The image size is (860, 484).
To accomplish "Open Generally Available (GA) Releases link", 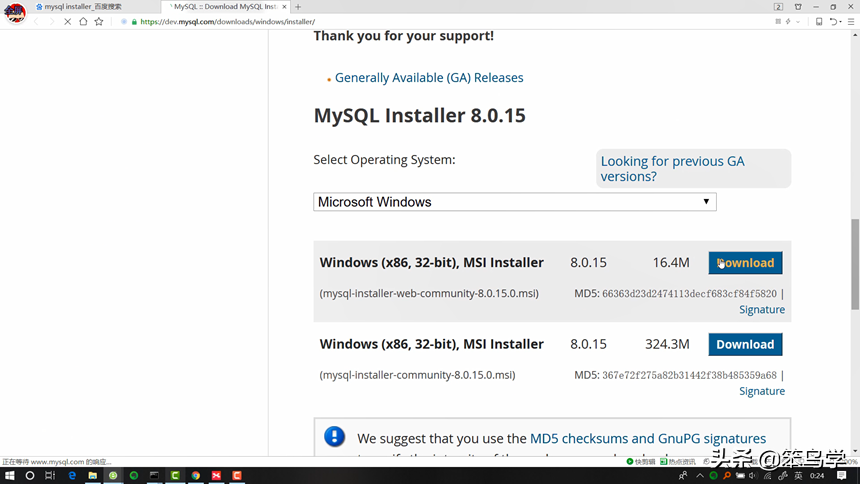I will pyautogui.click(x=429, y=77).
